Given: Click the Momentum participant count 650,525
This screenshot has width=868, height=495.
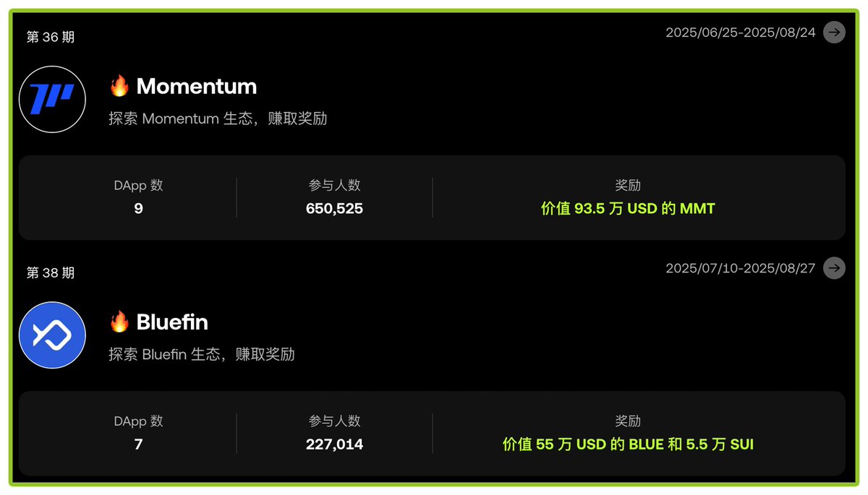Looking at the screenshot, I should click(x=334, y=209).
